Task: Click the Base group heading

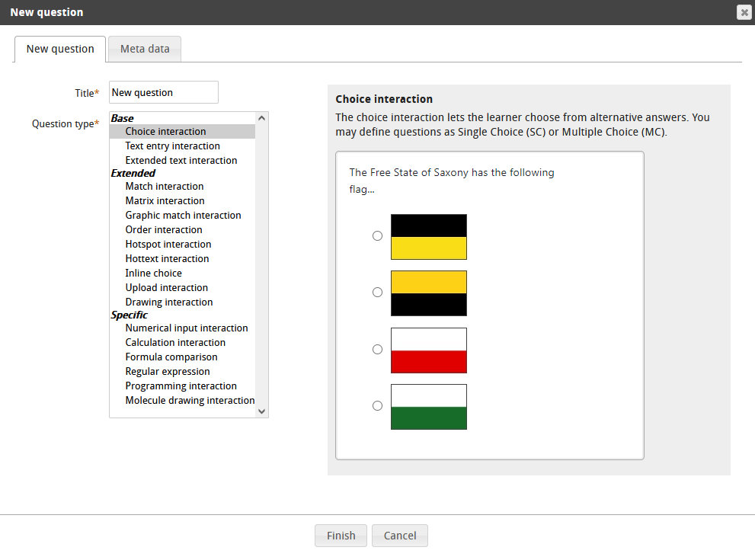Action: pyautogui.click(x=123, y=118)
